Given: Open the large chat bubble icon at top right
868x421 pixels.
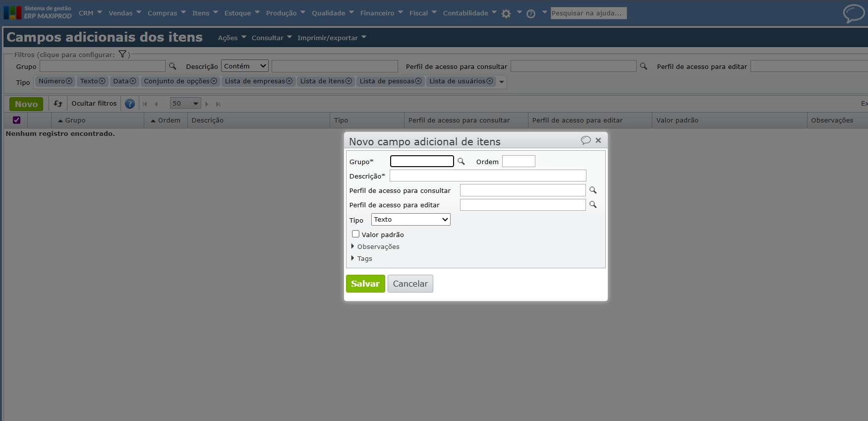Looking at the screenshot, I should pyautogui.click(x=853, y=13).
